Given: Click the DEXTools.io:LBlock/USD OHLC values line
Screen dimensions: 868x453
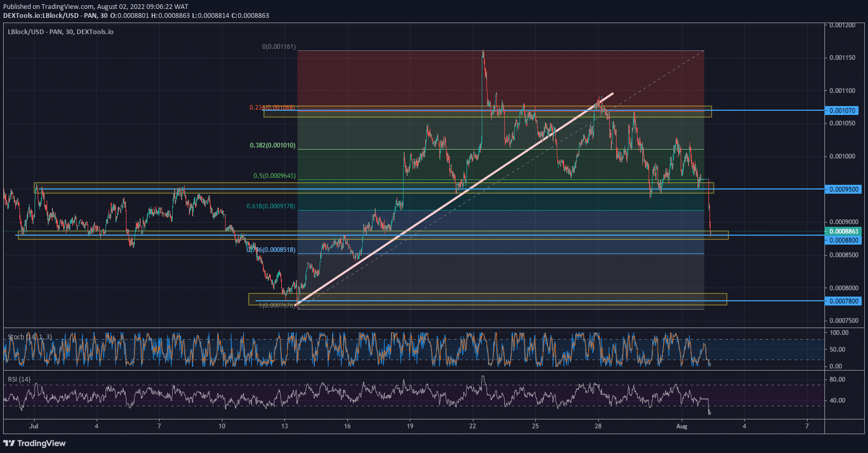Looking at the screenshot, I should point(136,16).
